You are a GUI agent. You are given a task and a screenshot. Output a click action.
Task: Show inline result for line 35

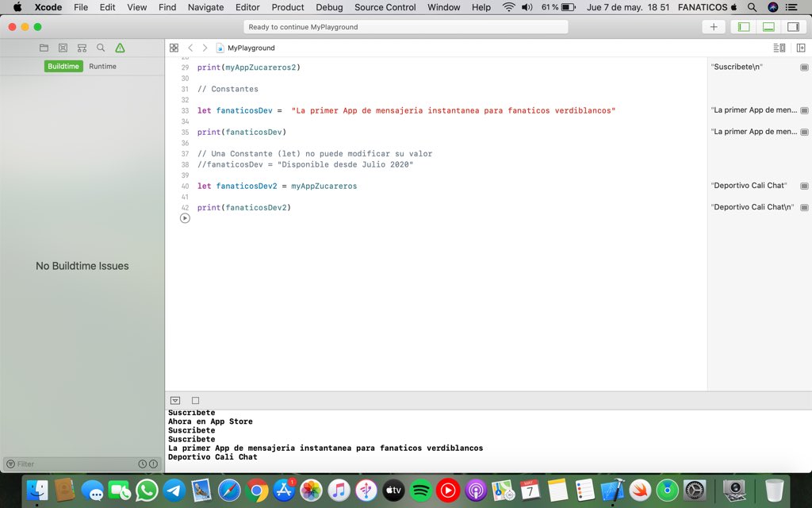click(x=804, y=133)
